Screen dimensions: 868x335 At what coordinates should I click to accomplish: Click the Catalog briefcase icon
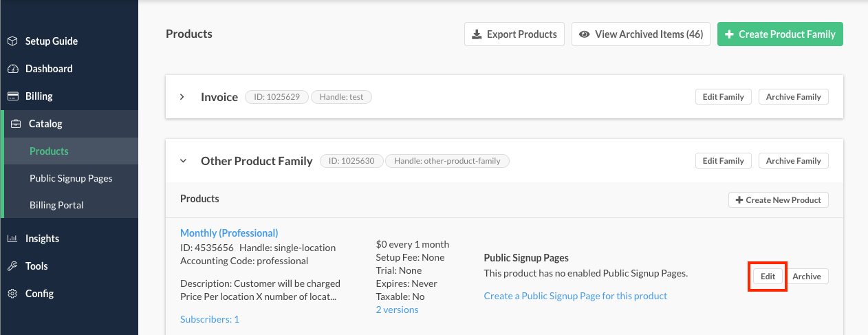coord(16,124)
